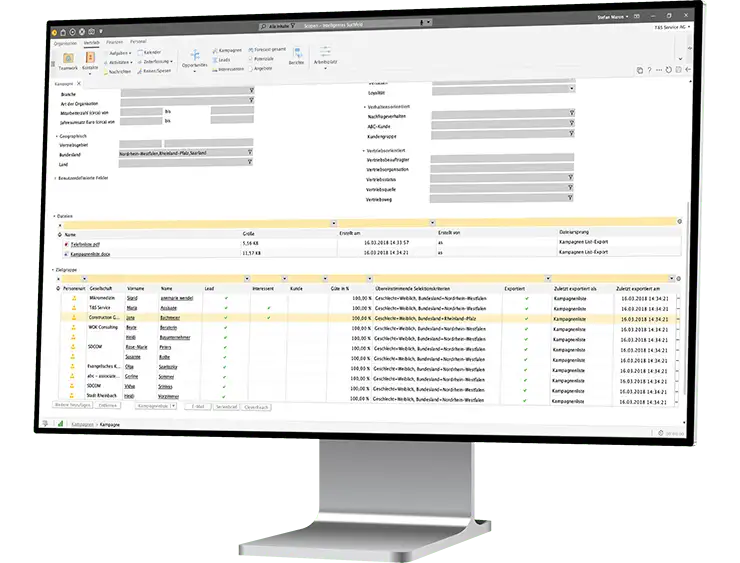Click the search magnifier icon
This screenshot has height=563, width=740.
[x=263, y=27]
